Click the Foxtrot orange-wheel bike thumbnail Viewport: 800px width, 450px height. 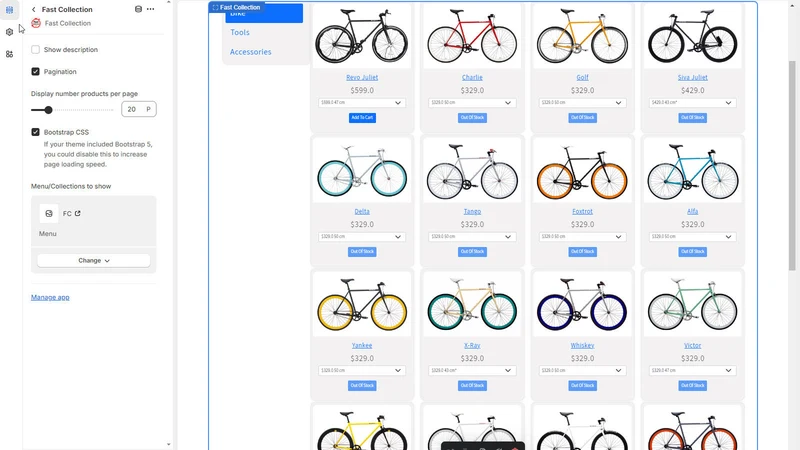click(x=582, y=171)
